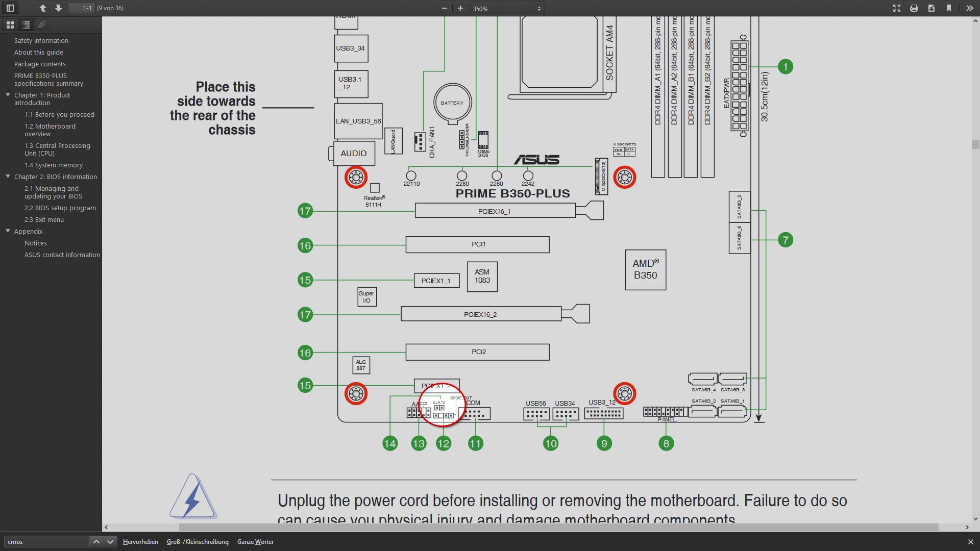Open About this guide outline entry
The width and height of the screenshot is (980, 551).
pyautogui.click(x=39, y=52)
